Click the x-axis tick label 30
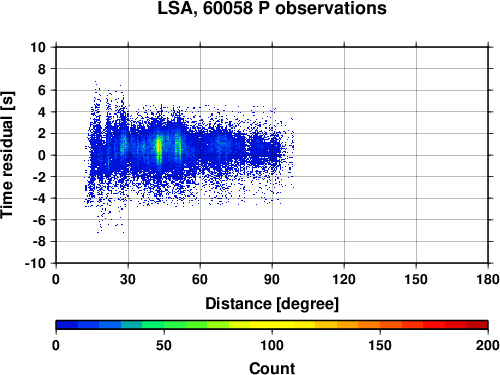The image size is (500, 375). [x=128, y=279]
